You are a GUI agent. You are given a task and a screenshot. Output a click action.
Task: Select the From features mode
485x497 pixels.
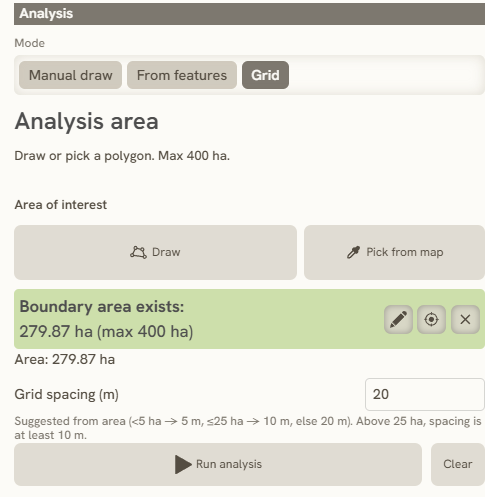tap(182, 75)
